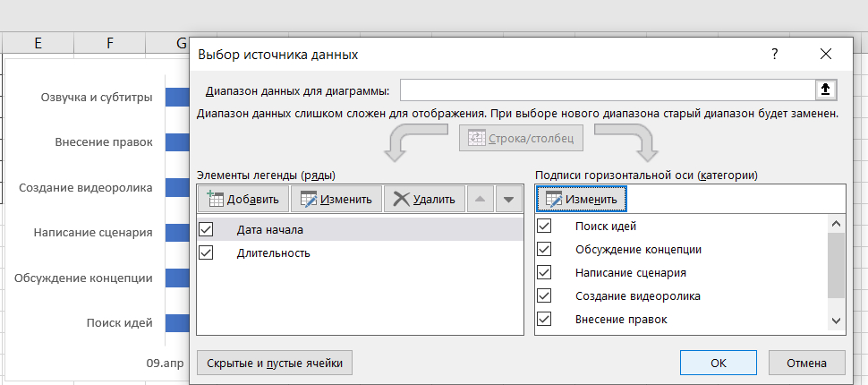
Task: Move series up with the up arrow
Action: coord(480,199)
